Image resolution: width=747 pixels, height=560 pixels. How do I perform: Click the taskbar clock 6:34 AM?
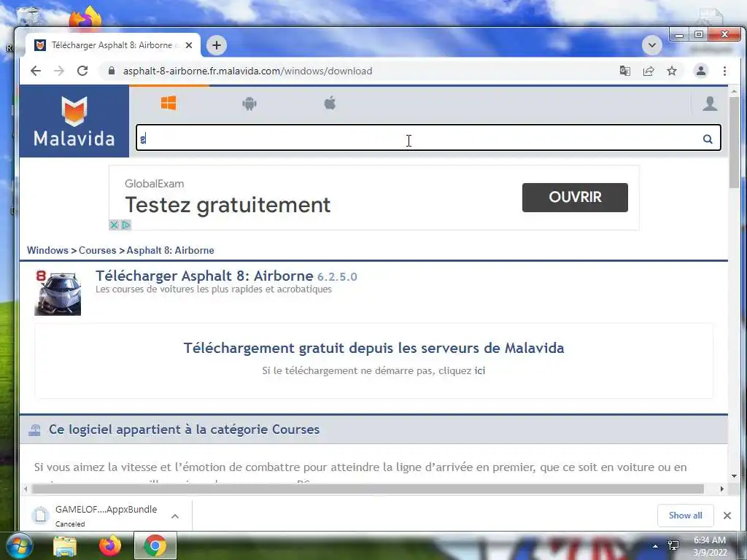tap(710, 540)
